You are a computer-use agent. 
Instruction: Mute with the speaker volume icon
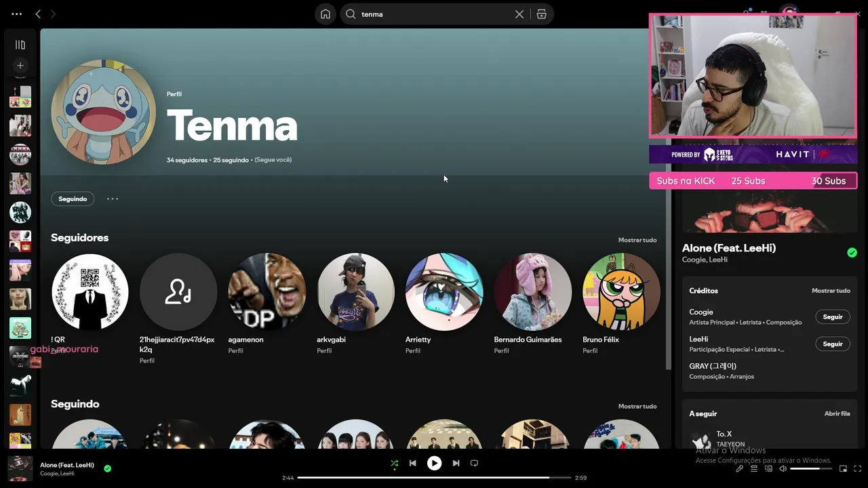[783, 469]
